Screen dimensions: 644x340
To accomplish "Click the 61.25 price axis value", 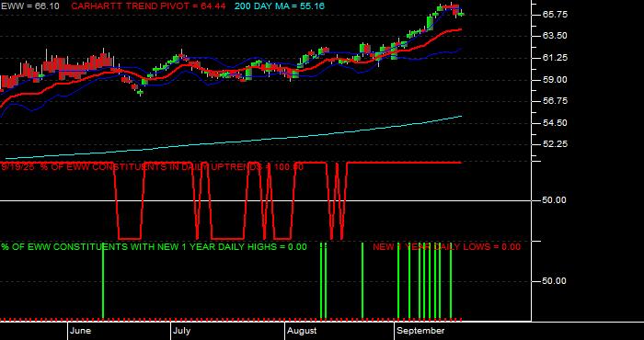I will (555, 58).
